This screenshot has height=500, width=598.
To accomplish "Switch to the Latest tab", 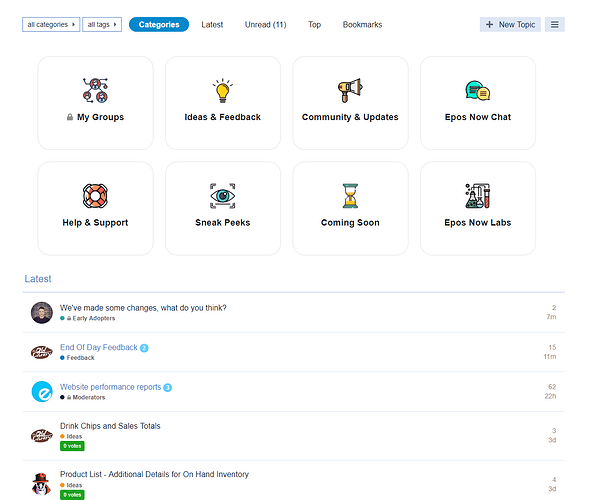I will click(212, 24).
